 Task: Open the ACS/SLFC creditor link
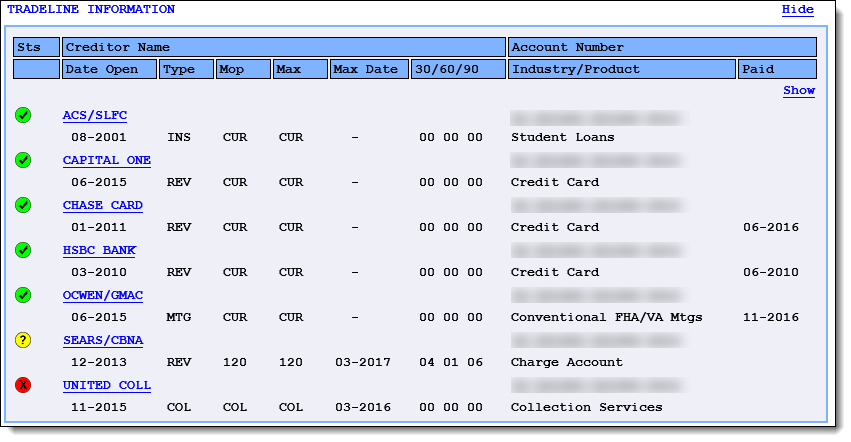point(95,115)
